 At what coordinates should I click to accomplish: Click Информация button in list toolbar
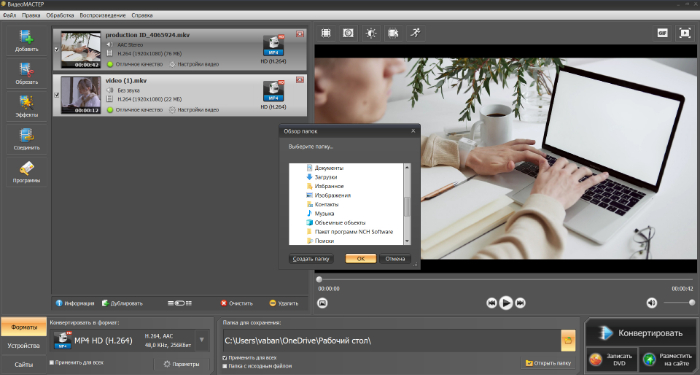(75, 303)
